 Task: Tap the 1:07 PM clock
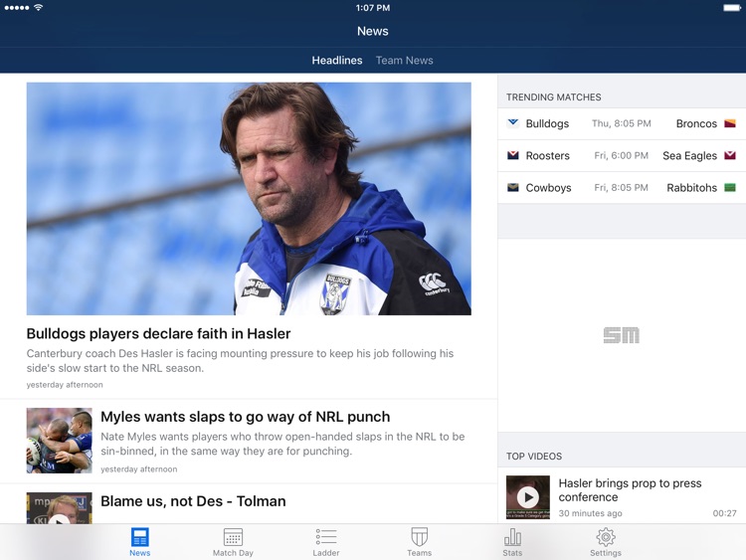[x=373, y=8]
